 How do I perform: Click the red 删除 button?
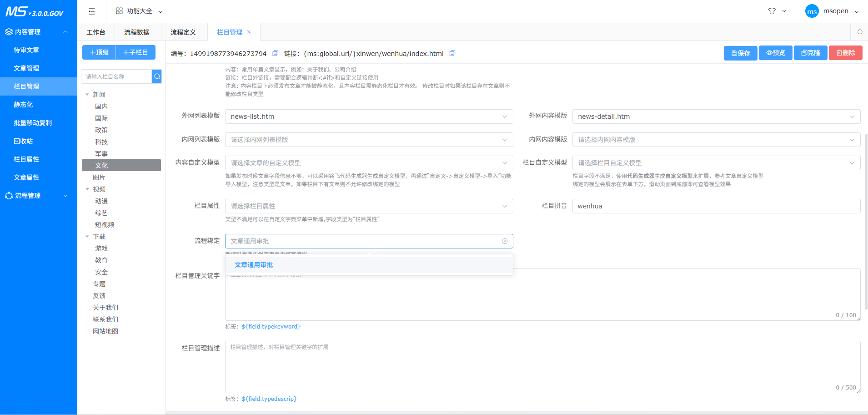pos(845,53)
